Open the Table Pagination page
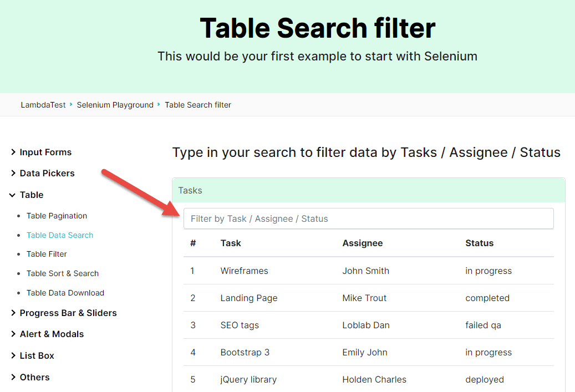The height and width of the screenshot is (392, 575). click(57, 216)
